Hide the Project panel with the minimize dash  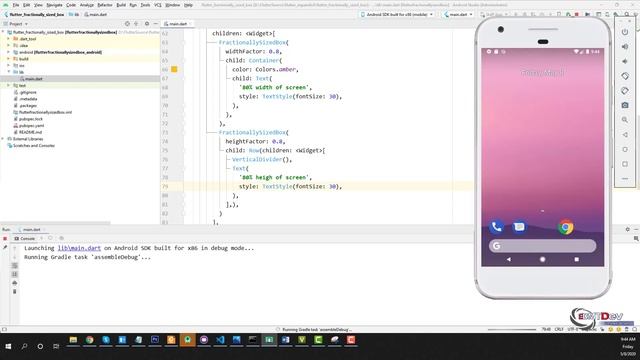(x=156, y=24)
